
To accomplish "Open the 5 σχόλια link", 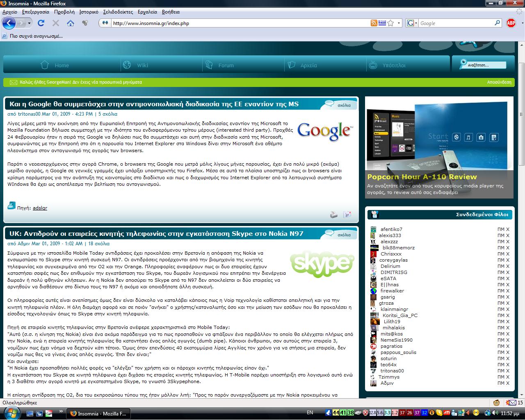I will click(108, 114).
